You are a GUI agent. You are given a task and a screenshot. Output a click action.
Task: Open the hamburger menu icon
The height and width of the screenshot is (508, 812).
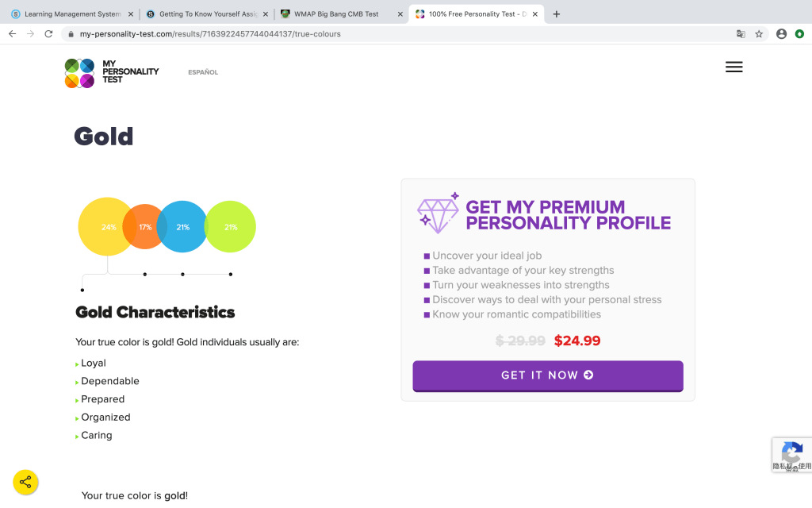(733, 67)
